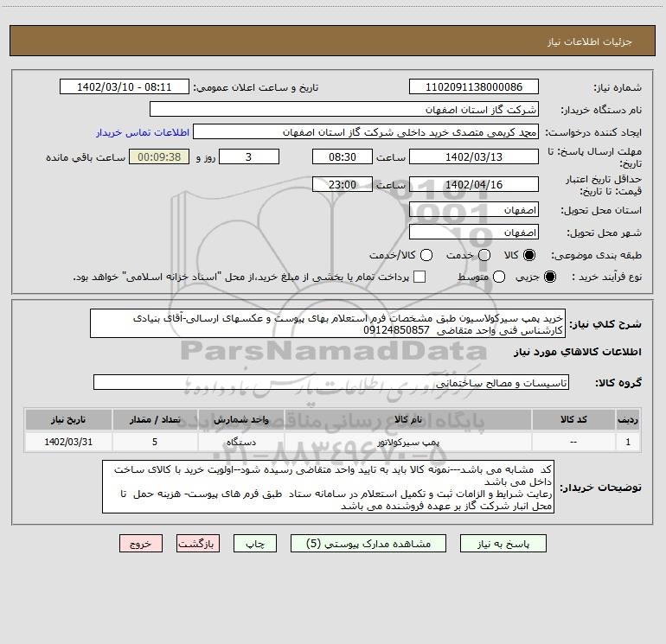
Task: Click the price validity date 1402/04/16 field
Action: [x=474, y=185]
